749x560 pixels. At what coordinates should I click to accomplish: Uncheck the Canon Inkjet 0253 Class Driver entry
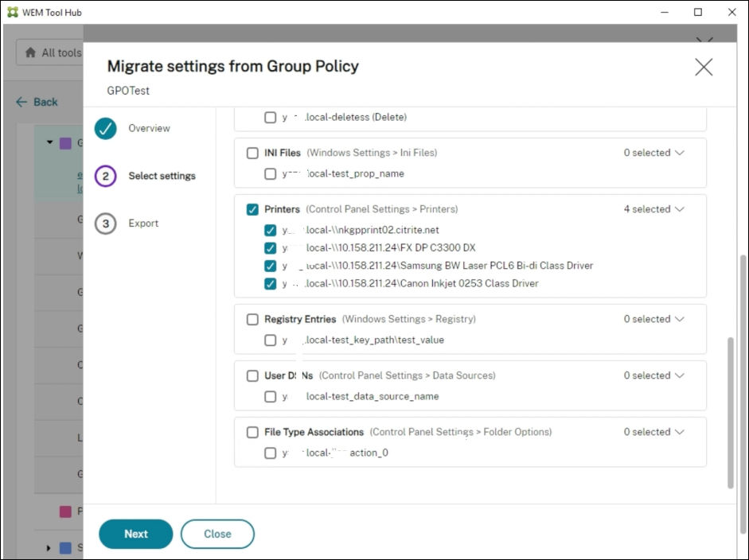tap(270, 282)
